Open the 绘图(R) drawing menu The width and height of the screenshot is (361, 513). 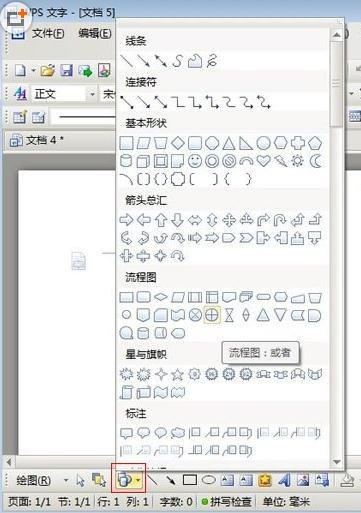(34, 480)
